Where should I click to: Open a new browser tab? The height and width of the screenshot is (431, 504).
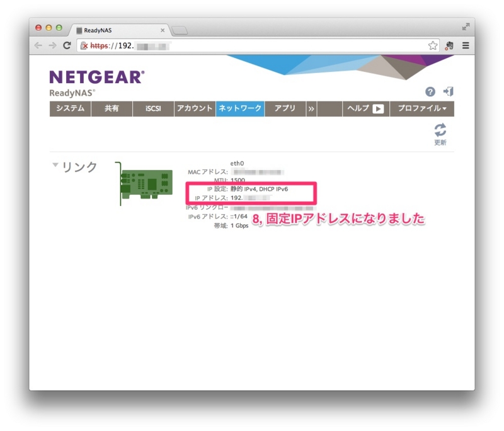tap(180, 30)
